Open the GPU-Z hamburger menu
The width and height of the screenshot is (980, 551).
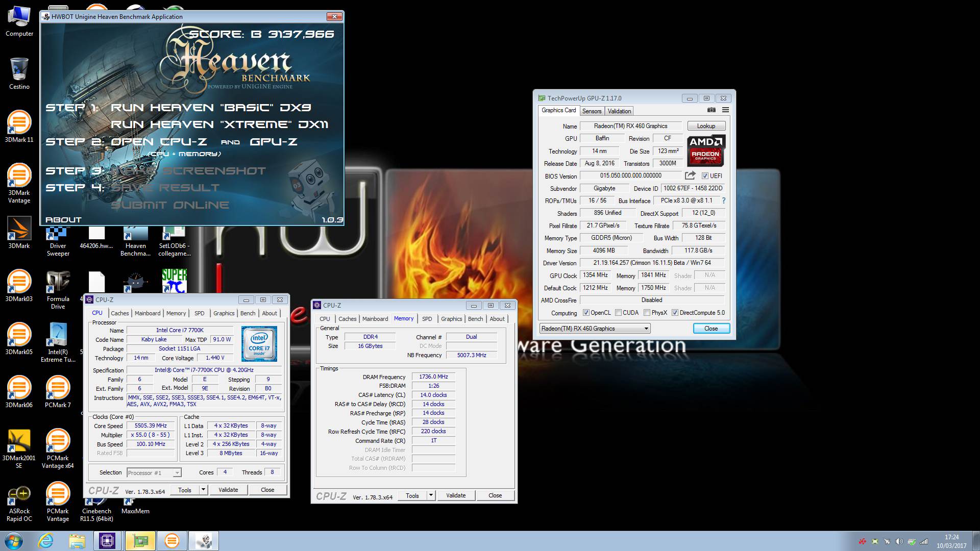coord(725,110)
